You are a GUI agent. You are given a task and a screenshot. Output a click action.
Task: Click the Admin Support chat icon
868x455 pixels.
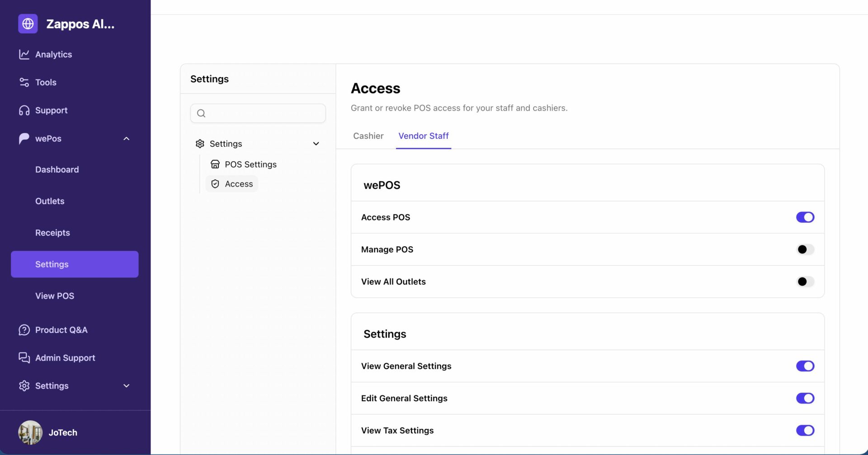[24, 358]
